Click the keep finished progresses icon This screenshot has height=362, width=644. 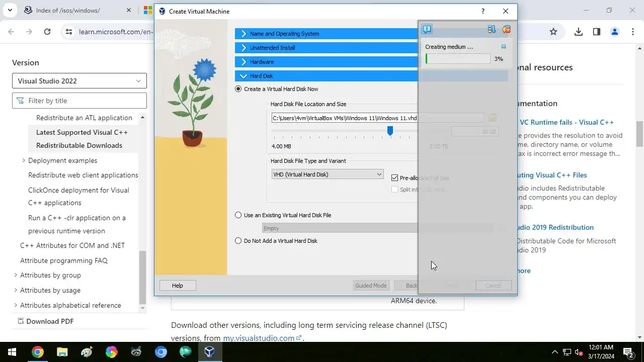[x=492, y=29]
